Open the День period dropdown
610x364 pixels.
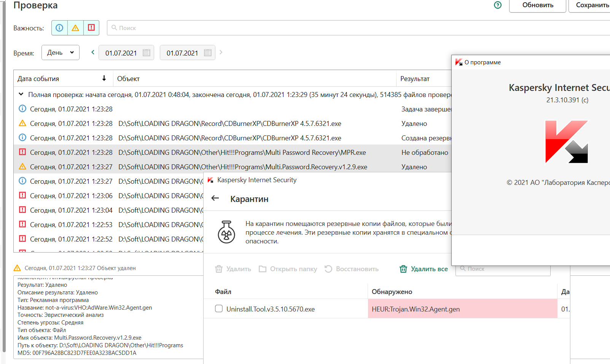point(61,52)
